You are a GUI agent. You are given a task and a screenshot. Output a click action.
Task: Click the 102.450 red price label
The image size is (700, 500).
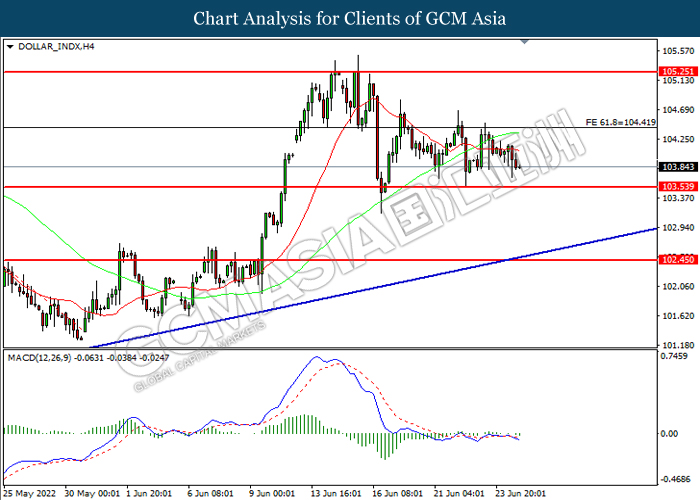coord(678,259)
